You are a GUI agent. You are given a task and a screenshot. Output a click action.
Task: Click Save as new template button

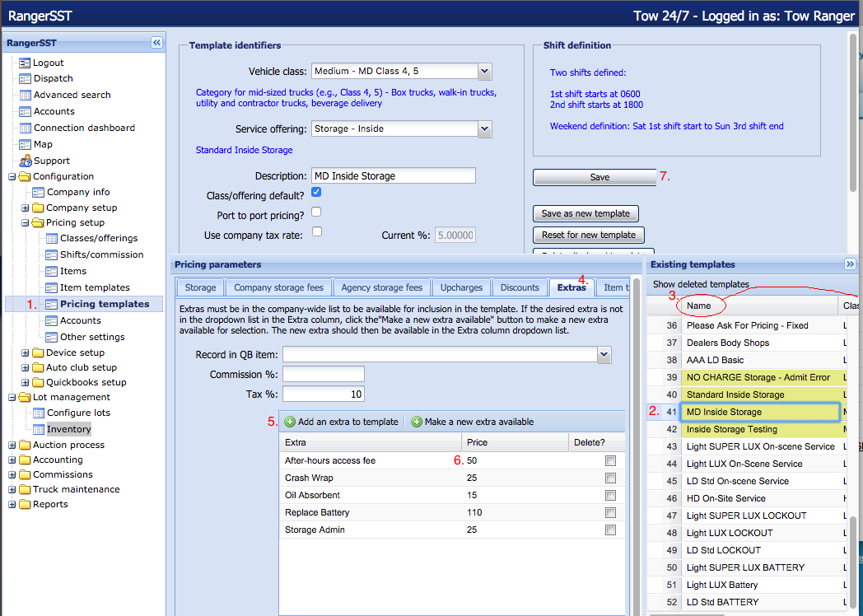pos(585,213)
